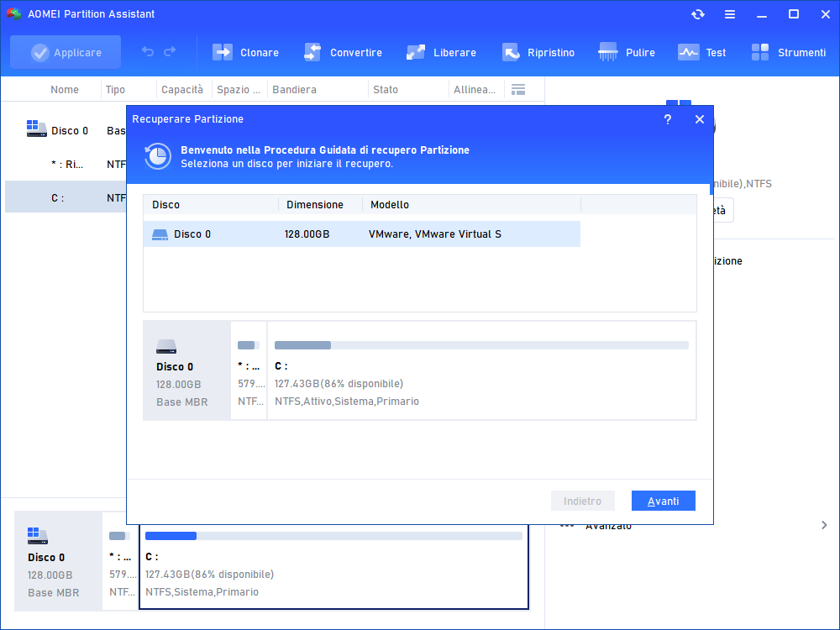Click the Spazio column header
This screenshot has width=840, height=630.
coord(239,90)
